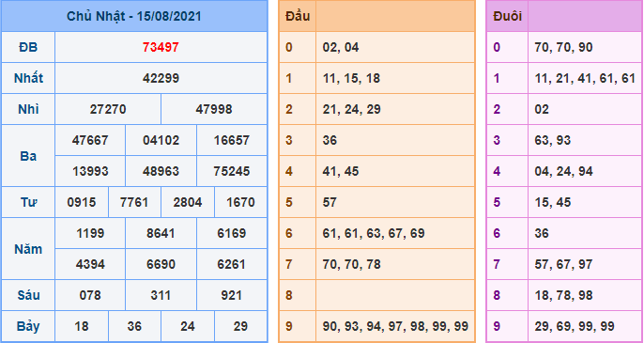Select fifth prize number 6261
The width and height of the screenshot is (644, 343).
[232, 264]
